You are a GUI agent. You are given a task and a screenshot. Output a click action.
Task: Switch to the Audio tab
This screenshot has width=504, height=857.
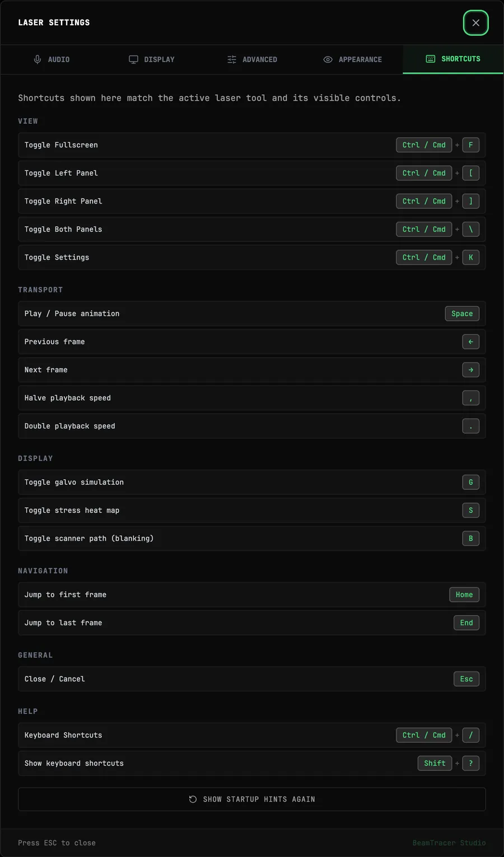[51, 59]
